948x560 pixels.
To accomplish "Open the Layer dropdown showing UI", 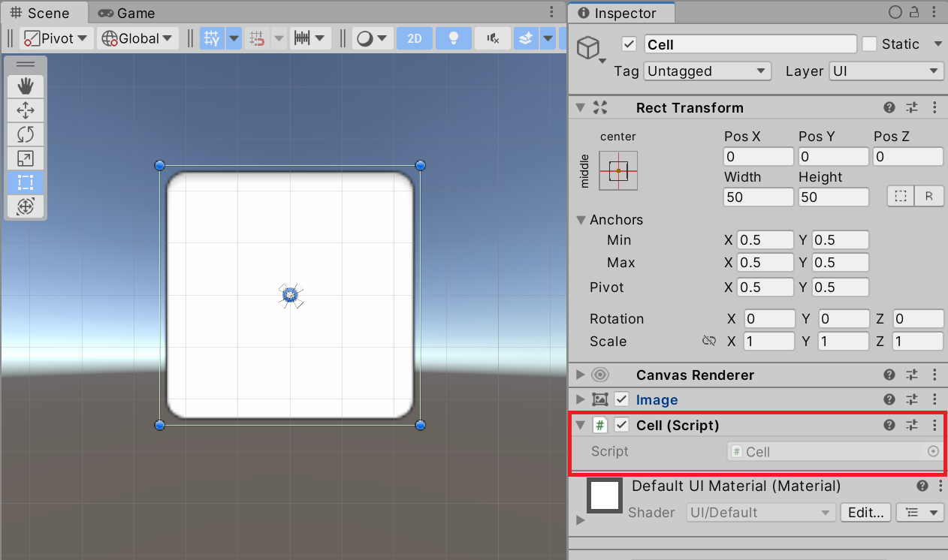I will pos(886,71).
